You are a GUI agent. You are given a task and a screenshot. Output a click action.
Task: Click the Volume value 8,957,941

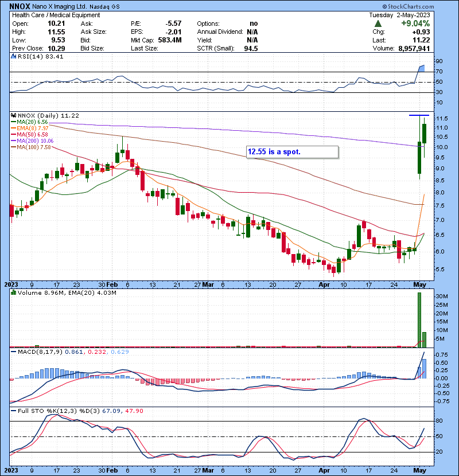pyautogui.click(x=414, y=48)
